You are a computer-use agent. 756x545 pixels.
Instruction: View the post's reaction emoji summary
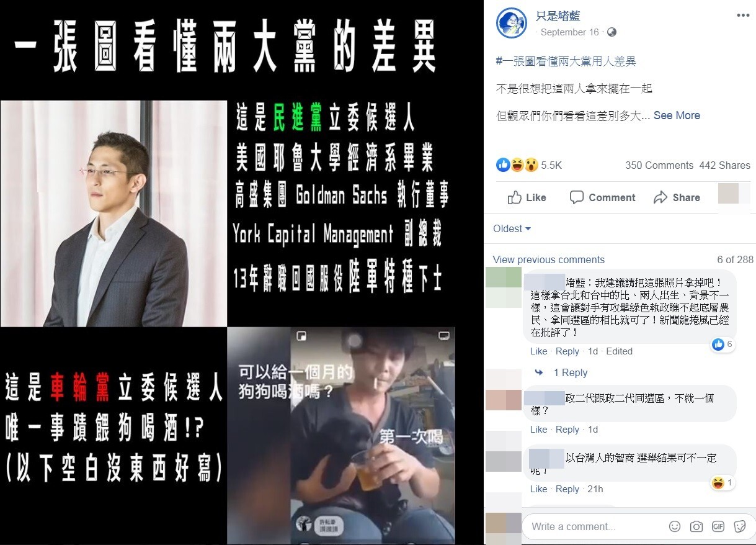[x=517, y=165]
